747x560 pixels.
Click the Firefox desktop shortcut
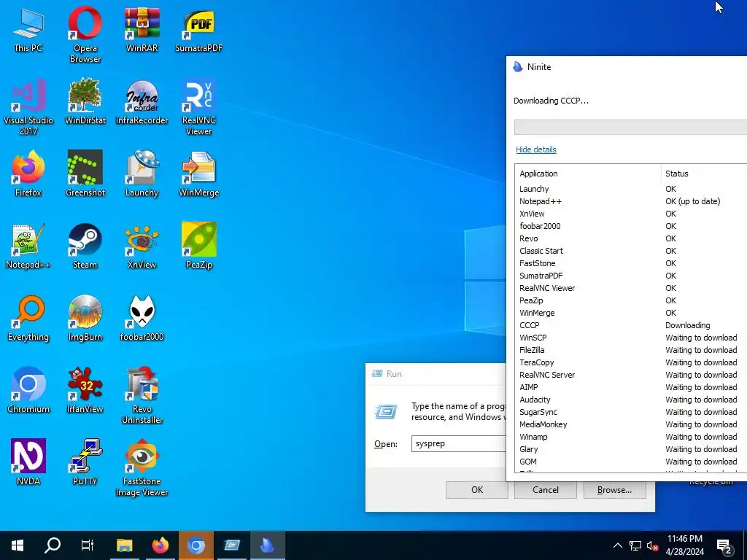tap(28, 174)
